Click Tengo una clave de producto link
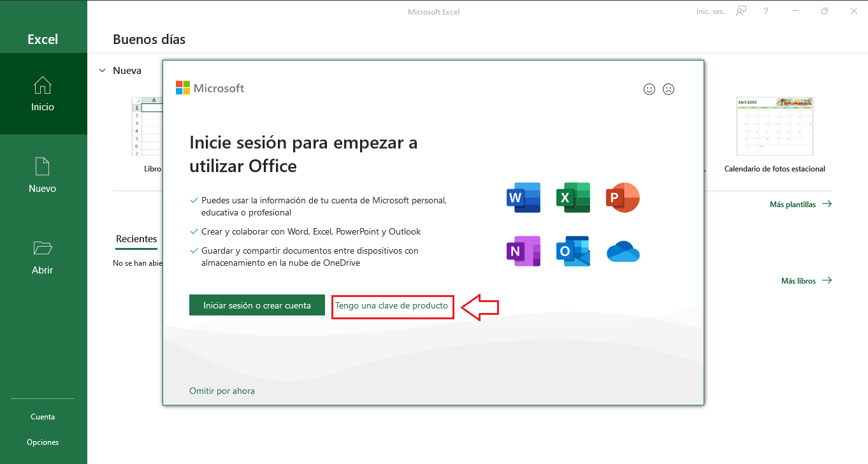This screenshot has height=464, width=868. (391, 306)
